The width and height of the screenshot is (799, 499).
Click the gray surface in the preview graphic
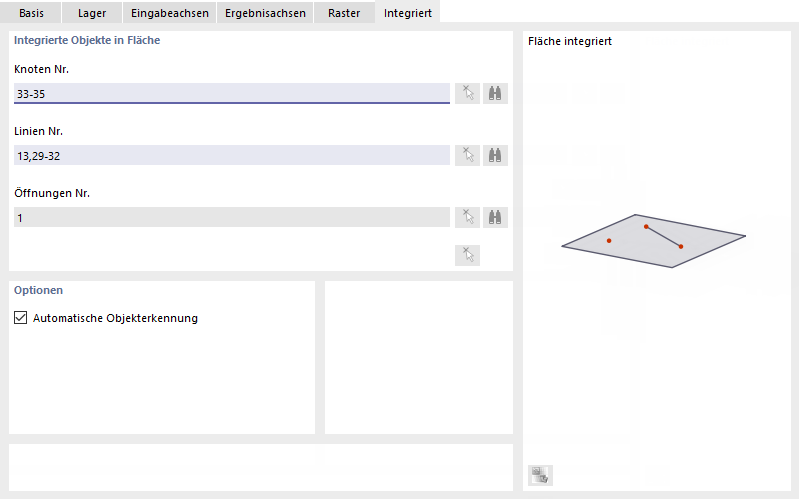tap(700, 240)
